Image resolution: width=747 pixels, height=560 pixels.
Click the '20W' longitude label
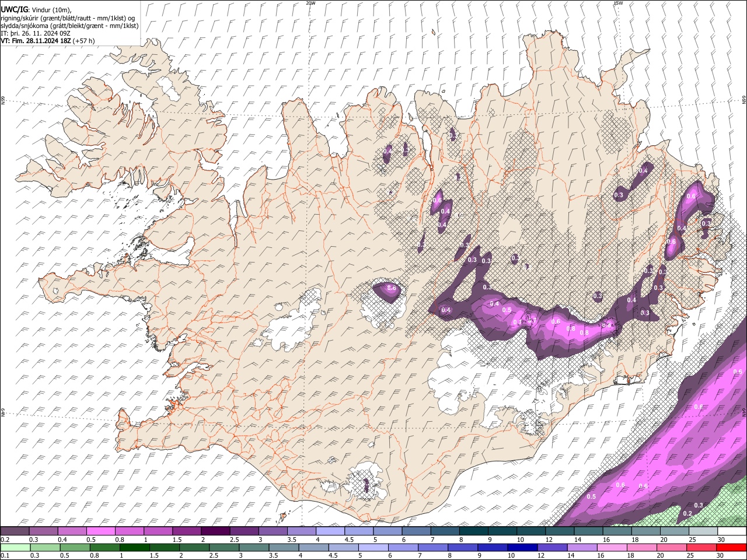310,3
